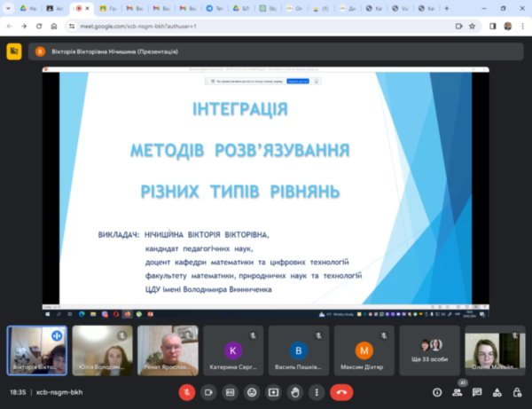Click the Present now screen share icon
Viewport: 532px width, 409px height.
click(x=274, y=391)
